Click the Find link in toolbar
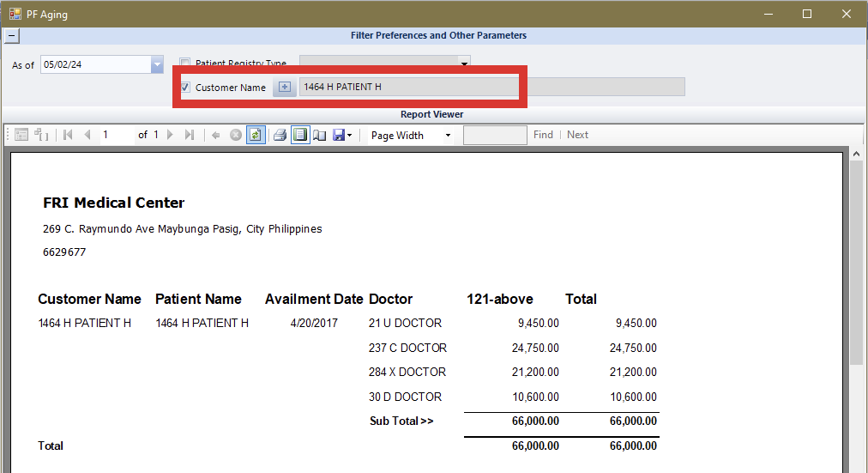Screen dimensions: 868x473 coord(543,135)
